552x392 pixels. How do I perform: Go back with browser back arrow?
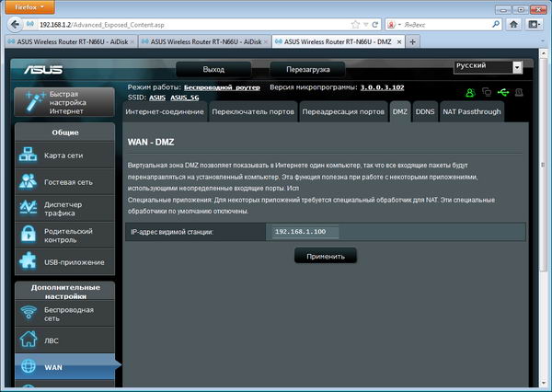coord(15,25)
